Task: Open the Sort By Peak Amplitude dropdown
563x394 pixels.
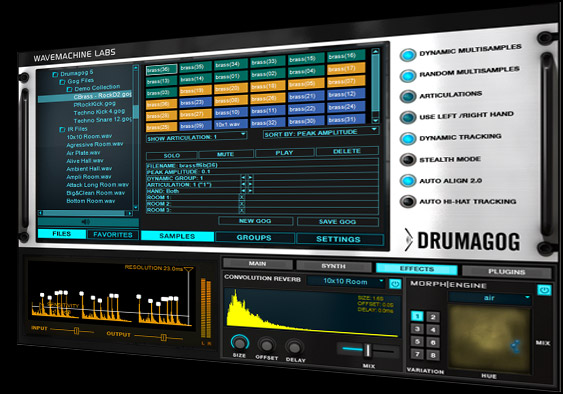Action: [x=321, y=133]
